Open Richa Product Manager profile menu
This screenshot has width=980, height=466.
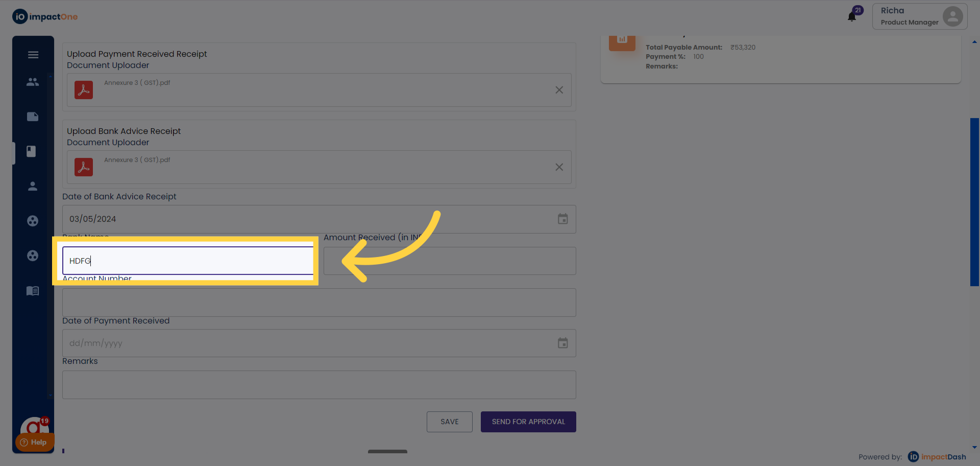point(919,16)
